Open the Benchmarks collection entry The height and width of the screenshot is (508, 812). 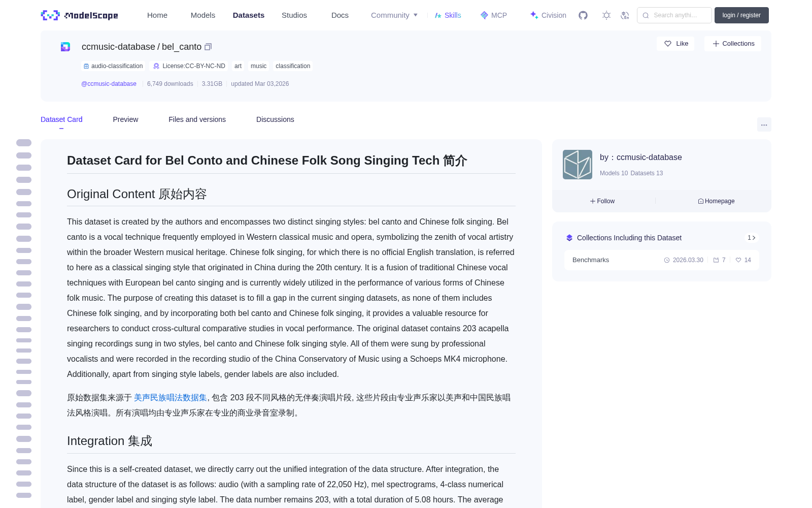pos(662,260)
